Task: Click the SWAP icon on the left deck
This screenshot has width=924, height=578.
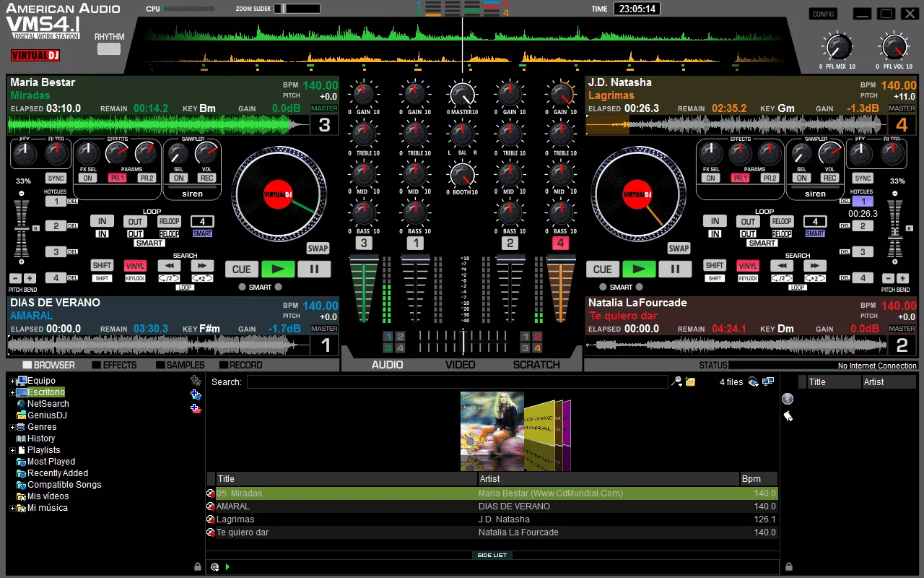Action: point(318,248)
